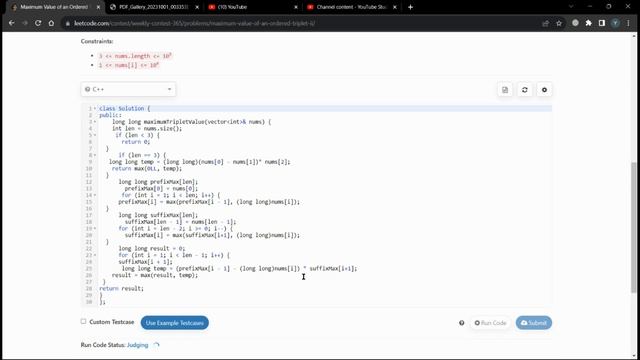The height and width of the screenshot is (360, 640).
Task: Click code line result = max(result, temp);
Action: coord(155,275)
